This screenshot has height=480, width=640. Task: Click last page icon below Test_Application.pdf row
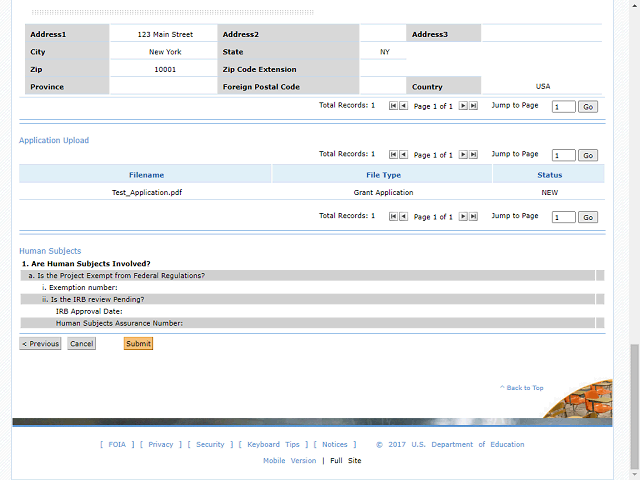point(473,217)
